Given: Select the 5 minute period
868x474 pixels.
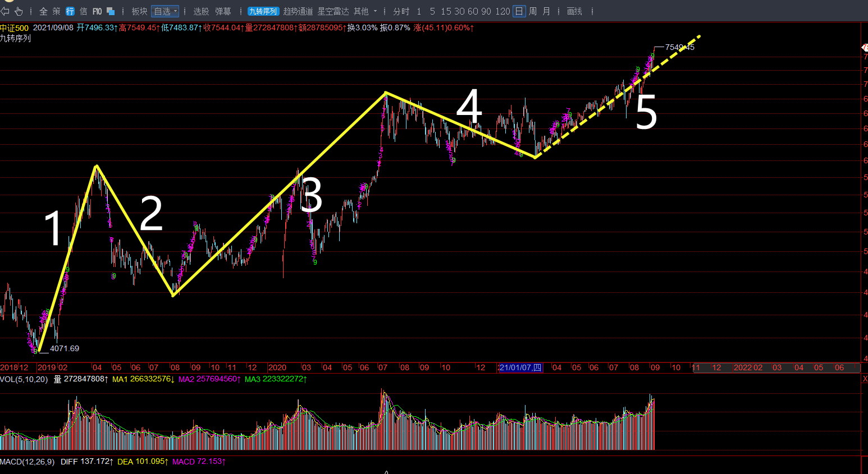Looking at the screenshot, I should pyautogui.click(x=432, y=11).
